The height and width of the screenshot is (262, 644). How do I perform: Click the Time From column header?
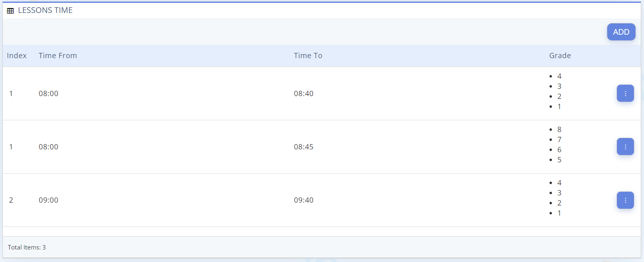pyautogui.click(x=58, y=56)
